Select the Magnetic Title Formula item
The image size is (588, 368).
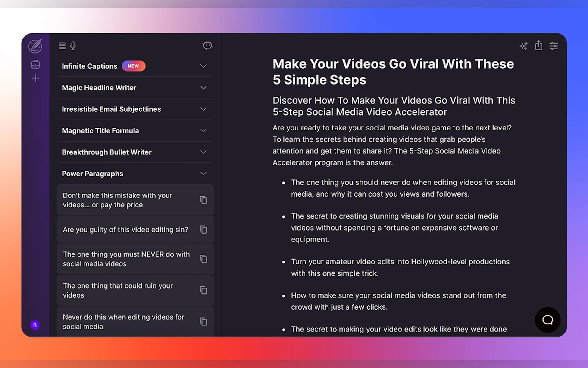(100, 131)
